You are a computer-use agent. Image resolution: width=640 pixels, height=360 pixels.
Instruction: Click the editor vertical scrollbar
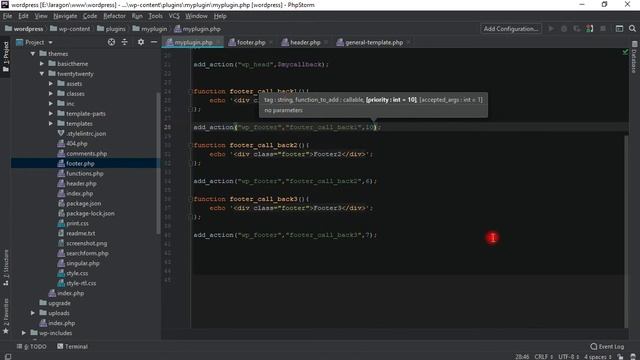point(626,231)
